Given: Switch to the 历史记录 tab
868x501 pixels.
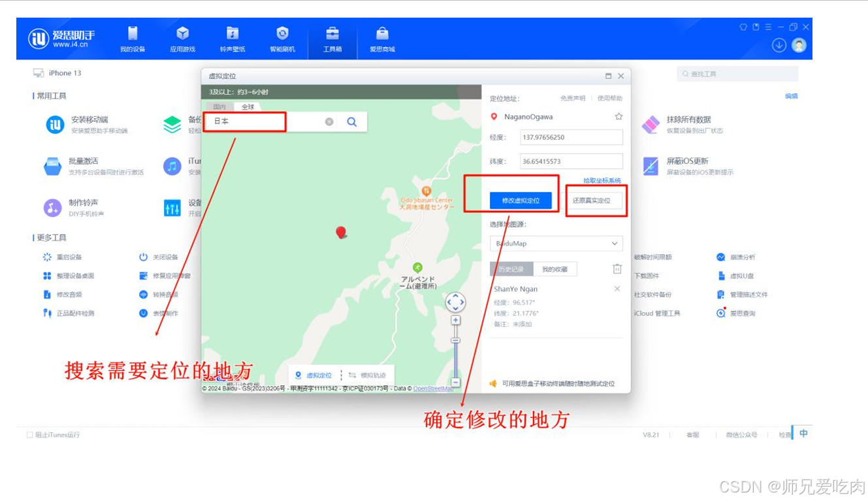Looking at the screenshot, I should coord(511,269).
